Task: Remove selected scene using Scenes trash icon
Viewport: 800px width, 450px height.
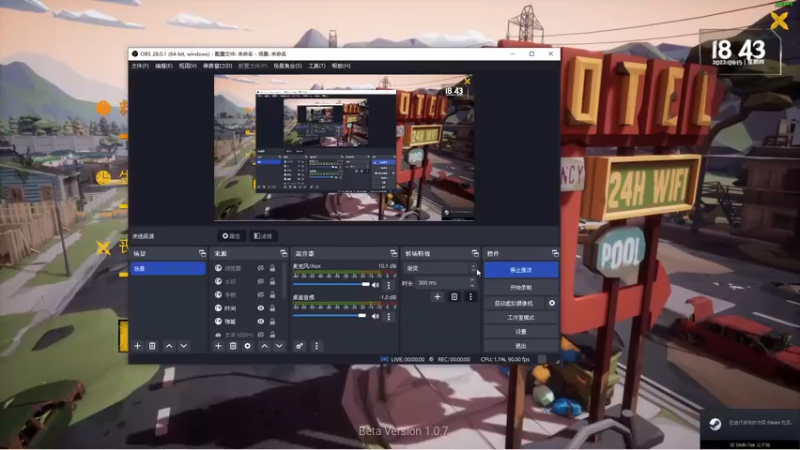Action: click(x=152, y=346)
